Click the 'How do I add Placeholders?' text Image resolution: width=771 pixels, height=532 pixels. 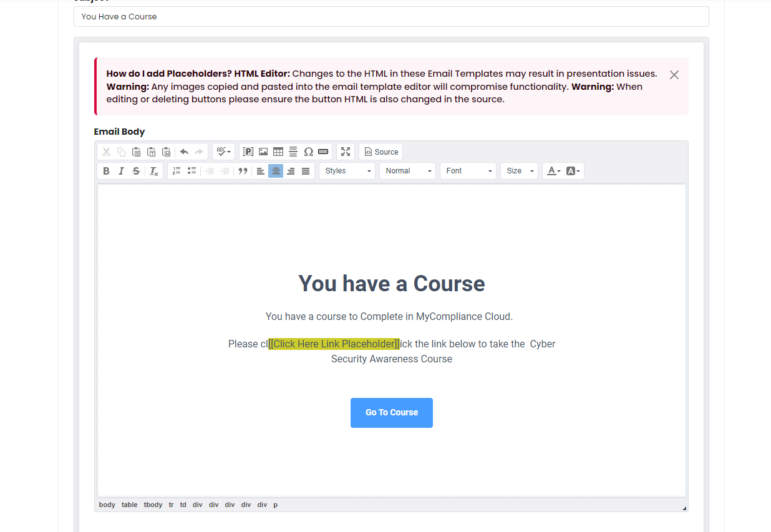pos(169,74)
